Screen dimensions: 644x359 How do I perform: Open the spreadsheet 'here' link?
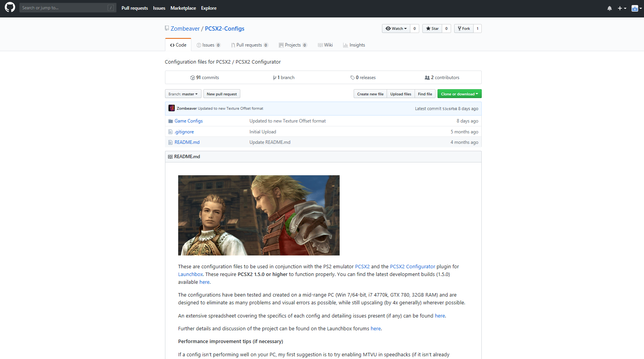(440, 316)
